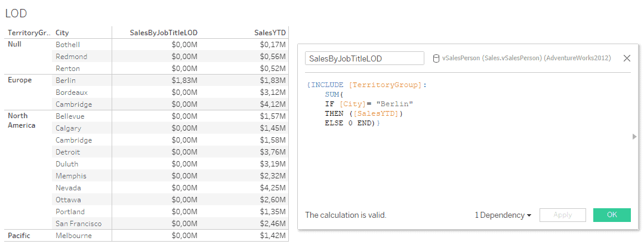Select the North America territory group label
Image resolution: width=644 pixels, height=250 pixels.
click(21, 121)
